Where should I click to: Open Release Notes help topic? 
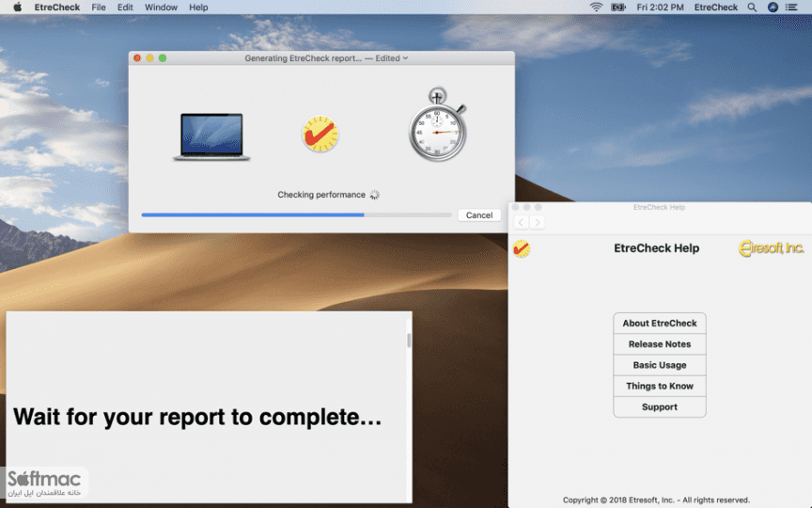pyautogui.click(x=660, y=344)
